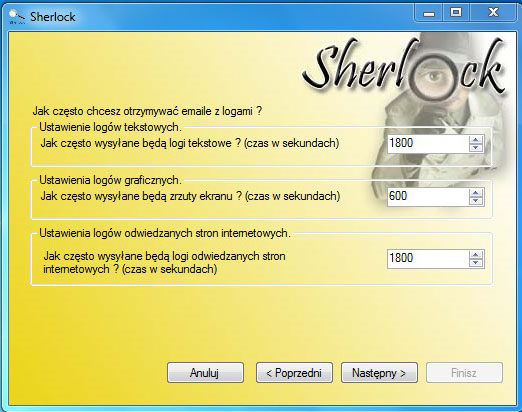This screenshot has width=522, height=412.
Task: Go back with the Poprzedni button
Action: 294,373
